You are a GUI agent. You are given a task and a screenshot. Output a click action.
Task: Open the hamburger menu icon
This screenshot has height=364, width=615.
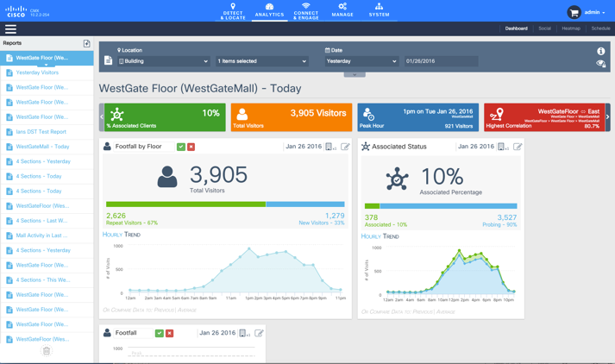coord(10,29)
